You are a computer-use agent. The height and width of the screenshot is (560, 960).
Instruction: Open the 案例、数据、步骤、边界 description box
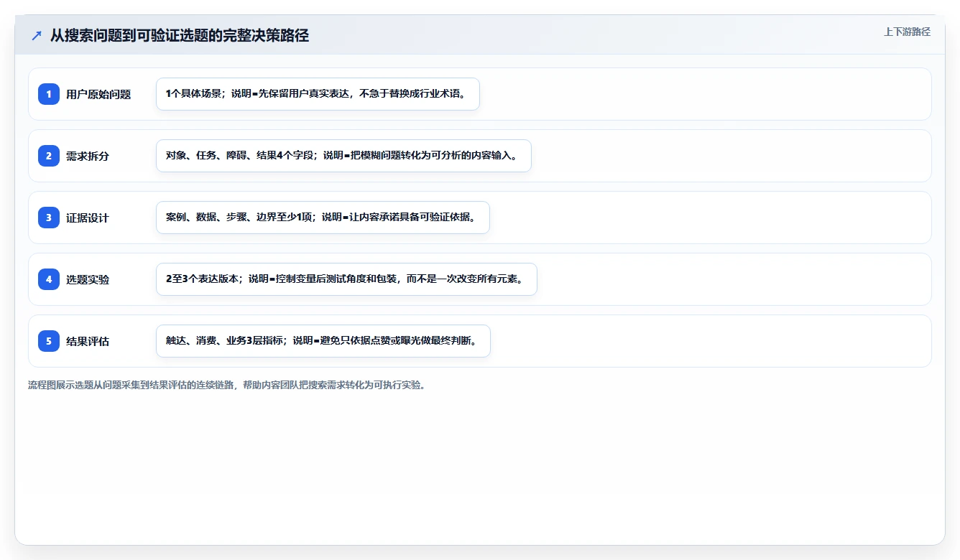click(323, 218)
